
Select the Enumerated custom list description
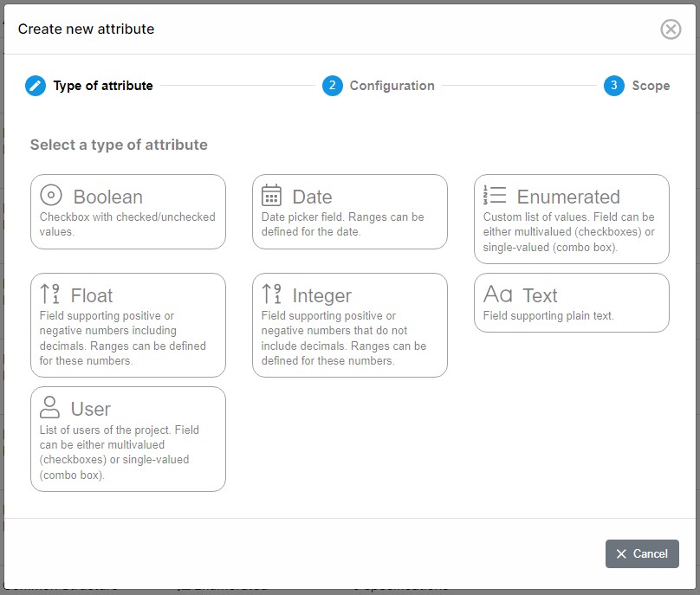point(569,232)
